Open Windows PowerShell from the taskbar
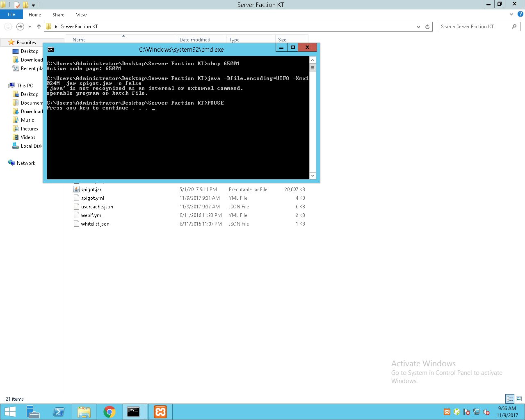 pyautogui.click(x=59, y=412)
